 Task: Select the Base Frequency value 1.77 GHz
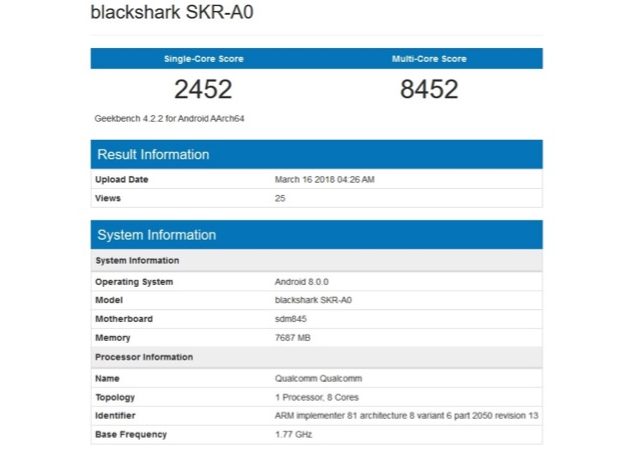[295, 434]
